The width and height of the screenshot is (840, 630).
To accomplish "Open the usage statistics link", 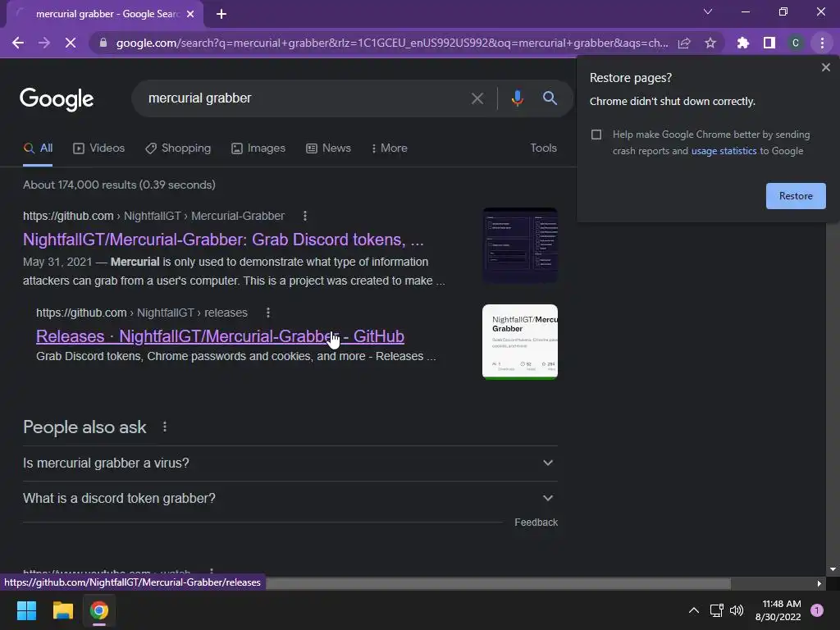I will click(724, 151).
